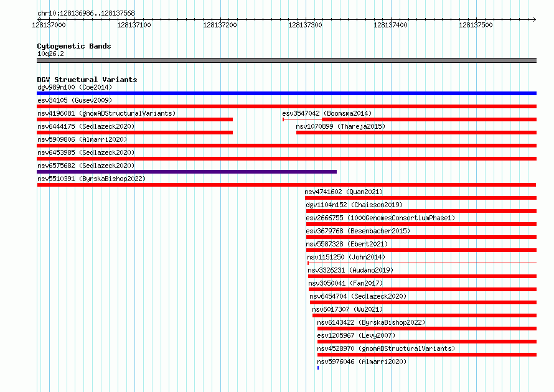Viewport: 554px width, 392px height.
Task: Click esv1205967 (Levy2007) variant label
Action: [x=356, y=335]
